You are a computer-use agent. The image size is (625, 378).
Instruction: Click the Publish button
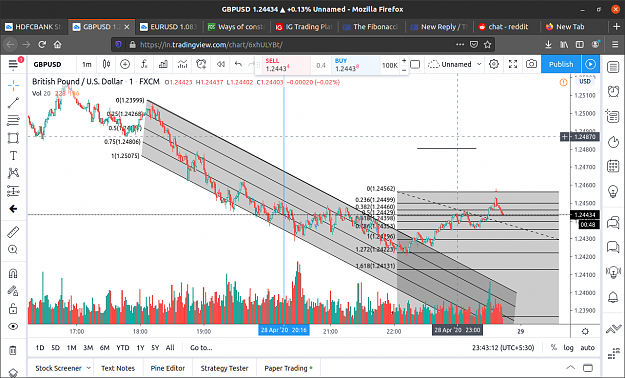(561, 64)
